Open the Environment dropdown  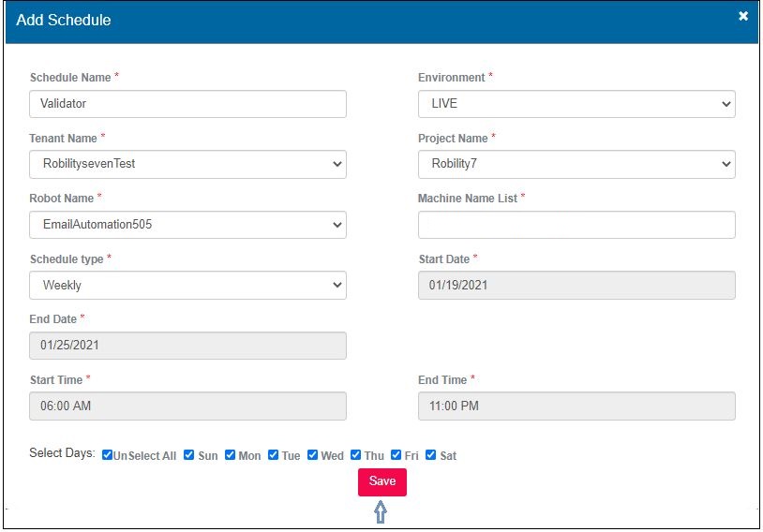pyautogui.click(x=576, y=104)
